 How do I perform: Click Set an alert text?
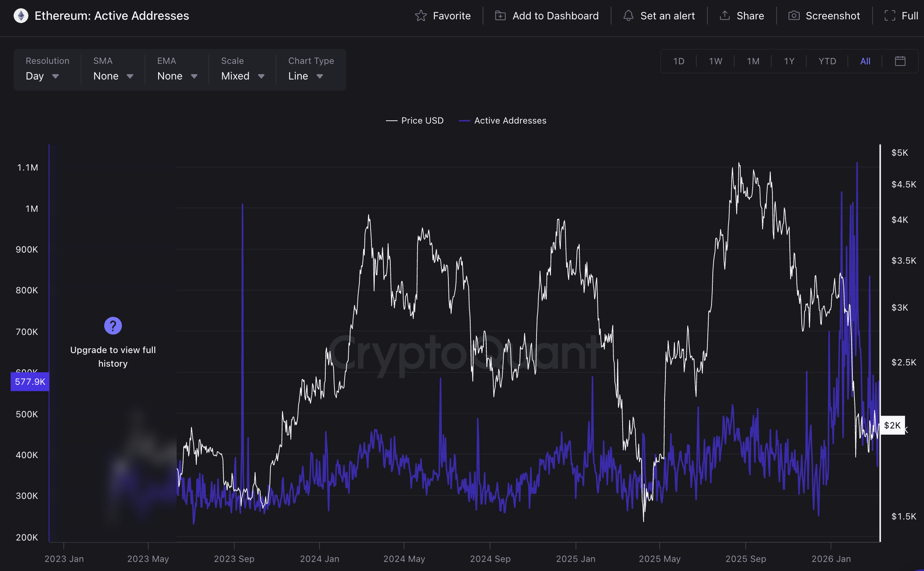pyautogui.click(x=667, y=16)
